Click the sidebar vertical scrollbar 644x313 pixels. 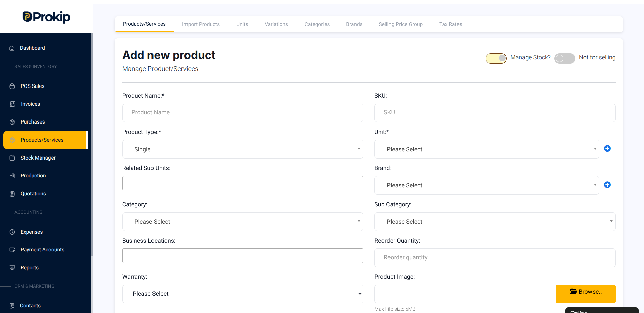click(x=92, y=145)
